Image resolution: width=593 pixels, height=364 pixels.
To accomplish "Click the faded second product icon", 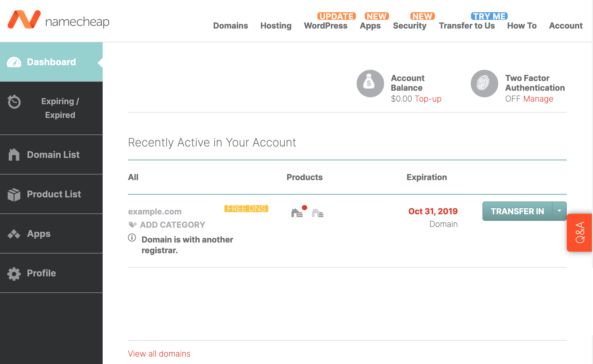I will 318,213.
